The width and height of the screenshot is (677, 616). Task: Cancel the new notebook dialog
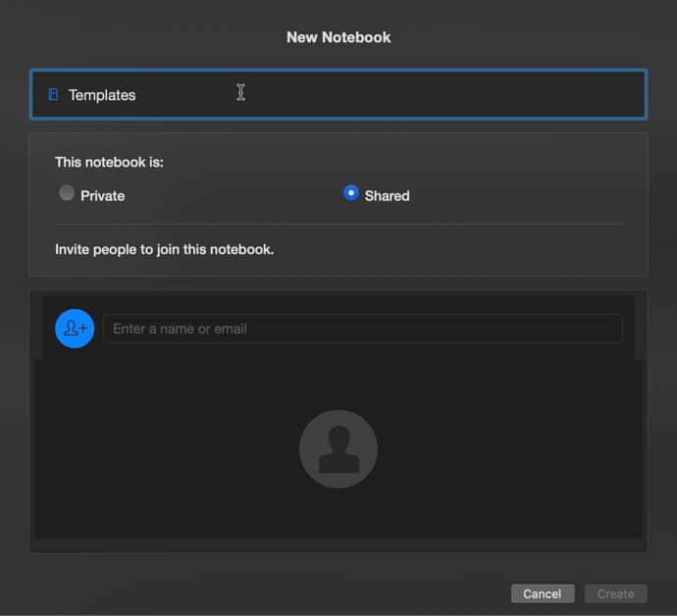[x=543, y=593]
